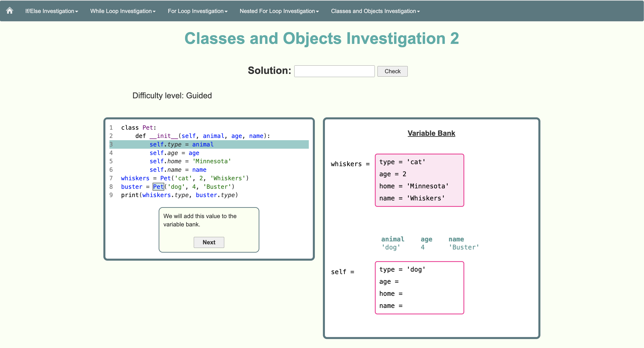This screenshot has height=348, width=644.
Task: Click the print statement on line 9
Action: point(179,195)
